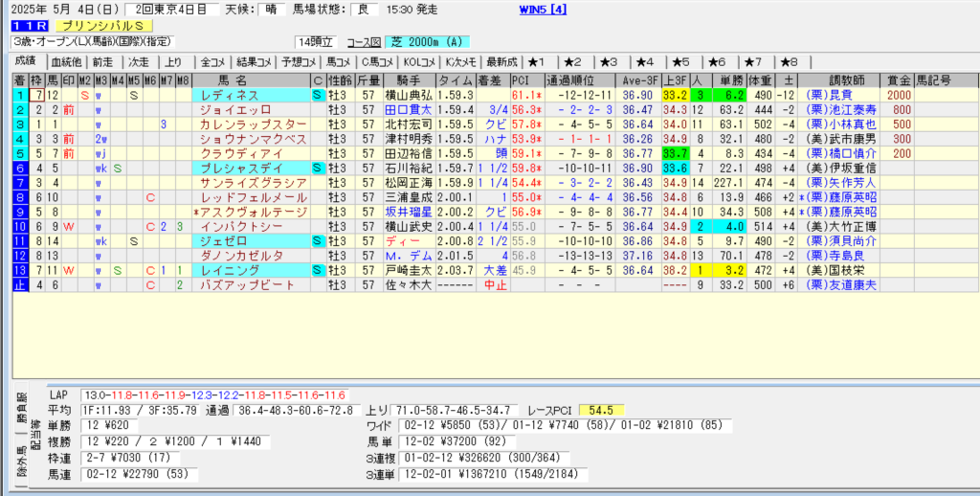Screen dimensions: 980x496
Task: Click the green highlighted 33.6 cell
Action: click(675, 168)
